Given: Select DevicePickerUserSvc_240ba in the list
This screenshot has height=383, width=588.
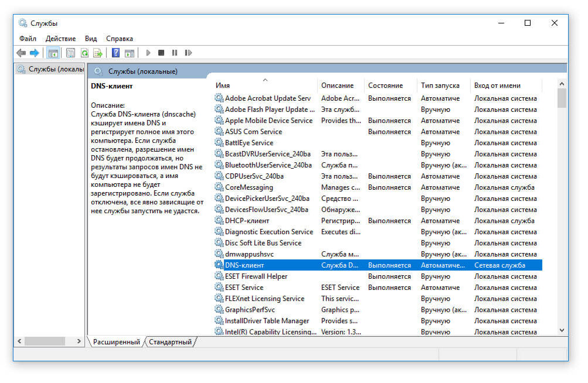Looking at the screenshot, I should click(x=378, y=199).
